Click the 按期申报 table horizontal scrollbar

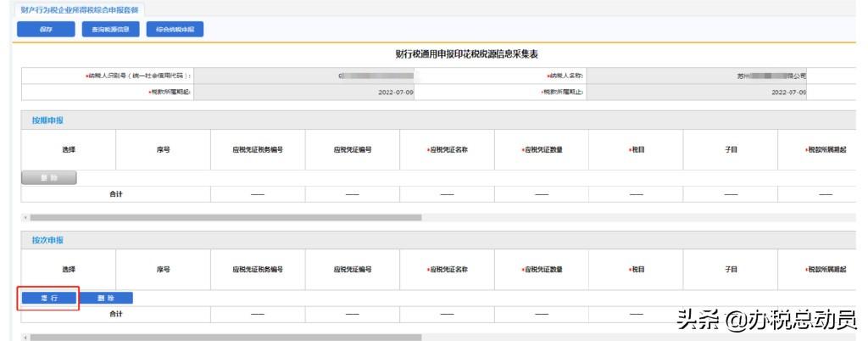(225, 217)
